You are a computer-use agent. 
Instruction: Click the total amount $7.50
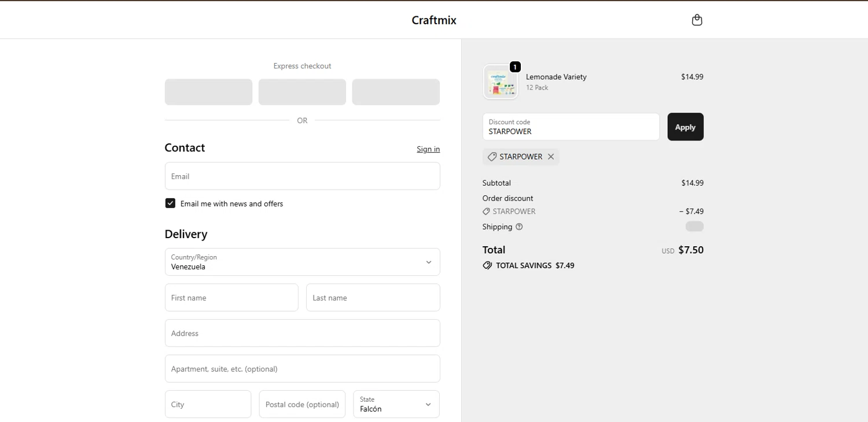(691, 250)
